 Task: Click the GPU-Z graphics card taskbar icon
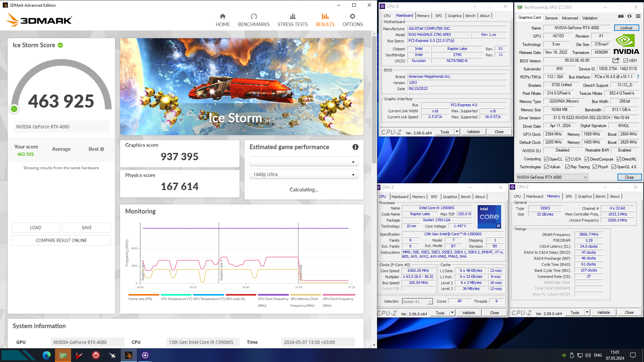pos(63,355)
